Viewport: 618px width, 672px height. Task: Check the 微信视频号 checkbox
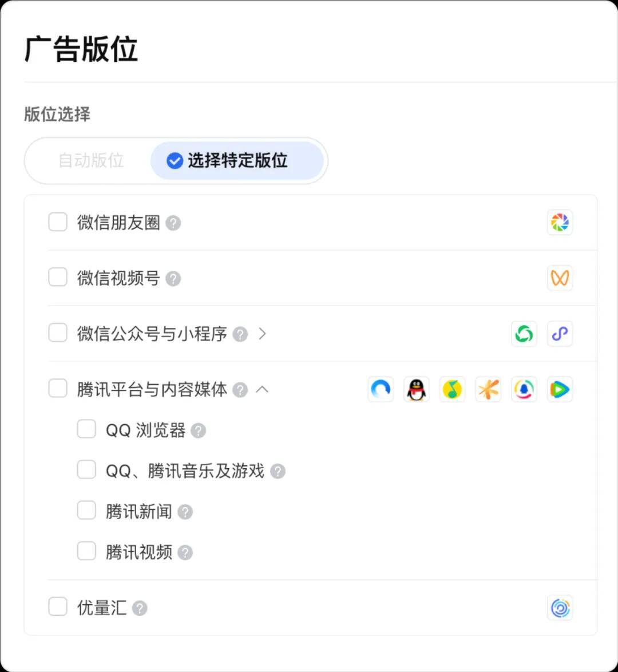(x=58, y=277)
